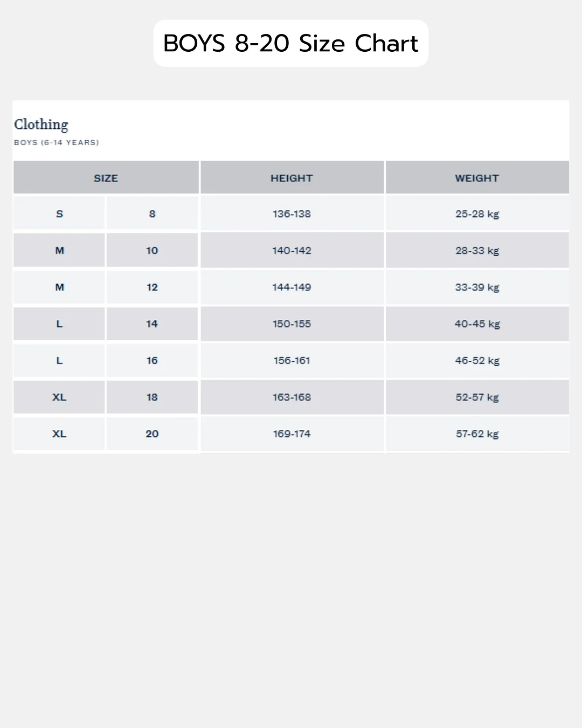Click the 25-28 kg weight cell
This screenshot has height=728, width=582.
click(x=477, y=214)
